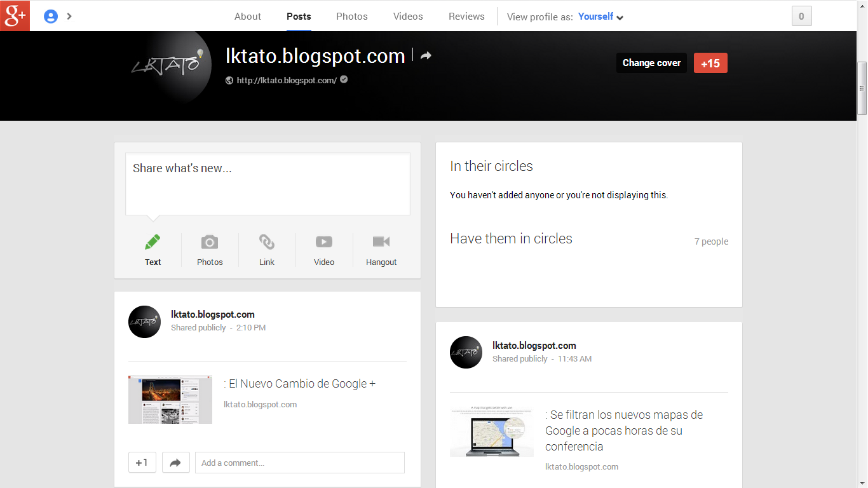The image size is (868, 488).
Task: Open El Nuevo Cambio de Google + thumbnail
Action: pos(170,400)
